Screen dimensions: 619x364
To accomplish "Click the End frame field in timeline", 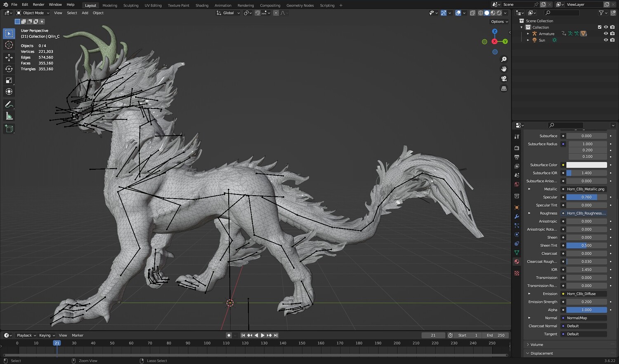I will click(x=496, y=335).
